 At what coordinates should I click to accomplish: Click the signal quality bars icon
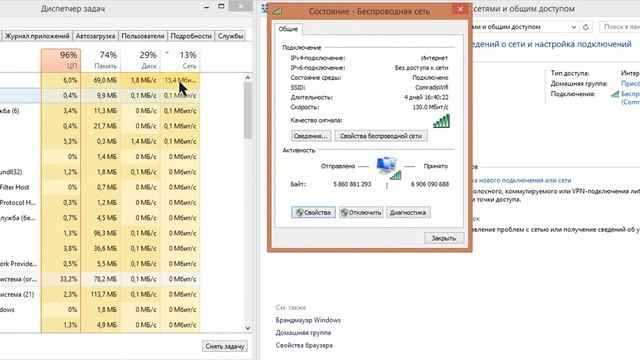441,121
